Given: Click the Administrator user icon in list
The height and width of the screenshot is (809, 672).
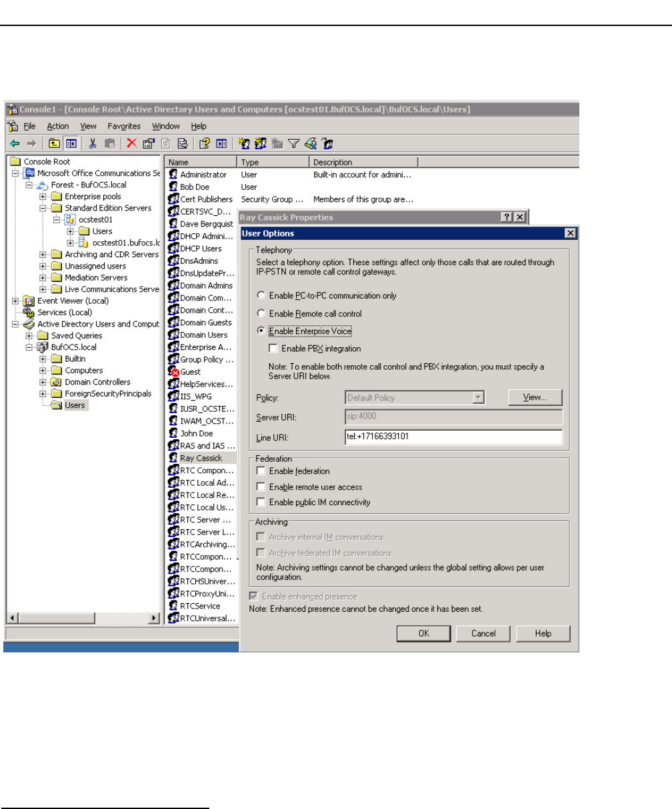Looking at the screenshot, I should [173, 174].
